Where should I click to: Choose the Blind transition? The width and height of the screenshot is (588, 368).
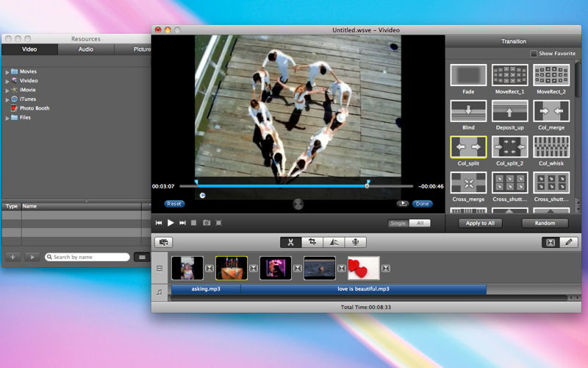point(468,111)
